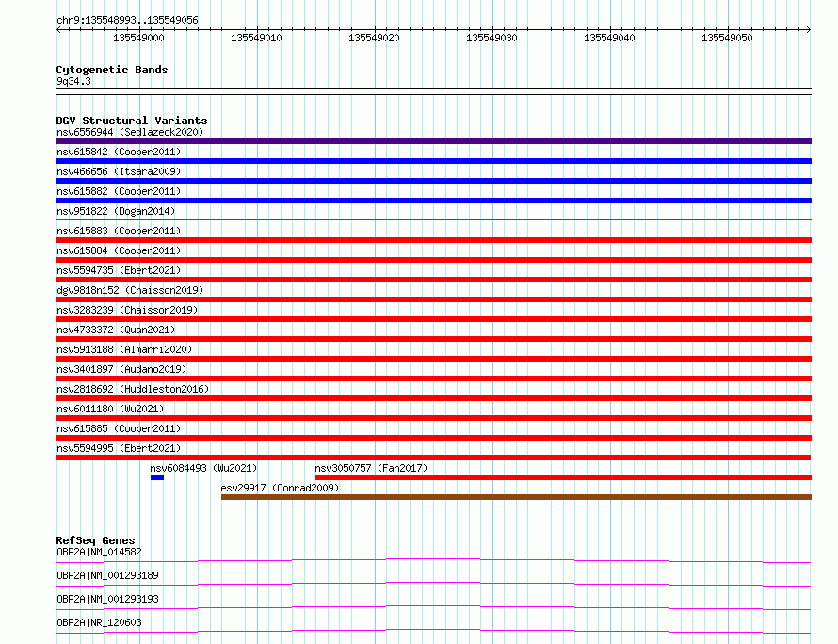Click nsv615885 (Cooper2011) label
The image size is (838, 644).
coord(119,428)
